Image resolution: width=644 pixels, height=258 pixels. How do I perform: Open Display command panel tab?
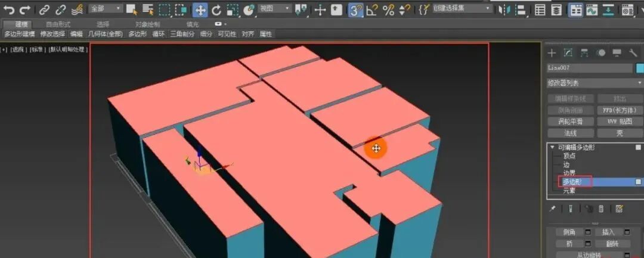617,53
